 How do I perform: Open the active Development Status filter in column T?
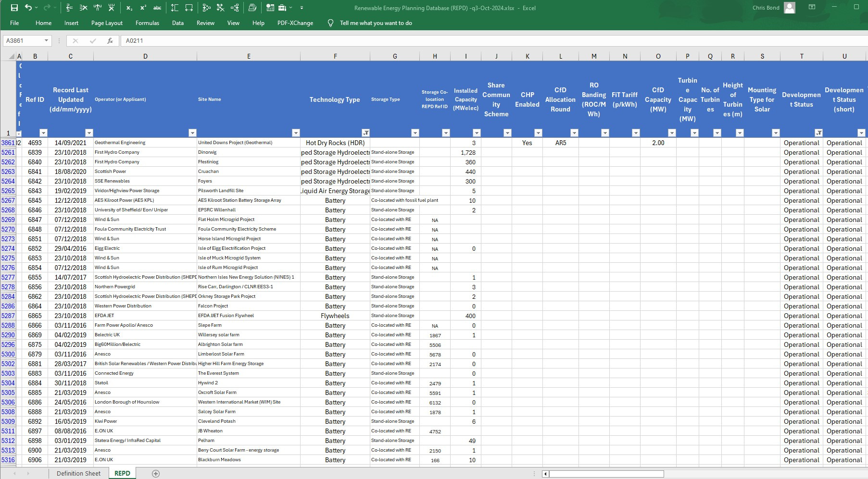(818, 133)
